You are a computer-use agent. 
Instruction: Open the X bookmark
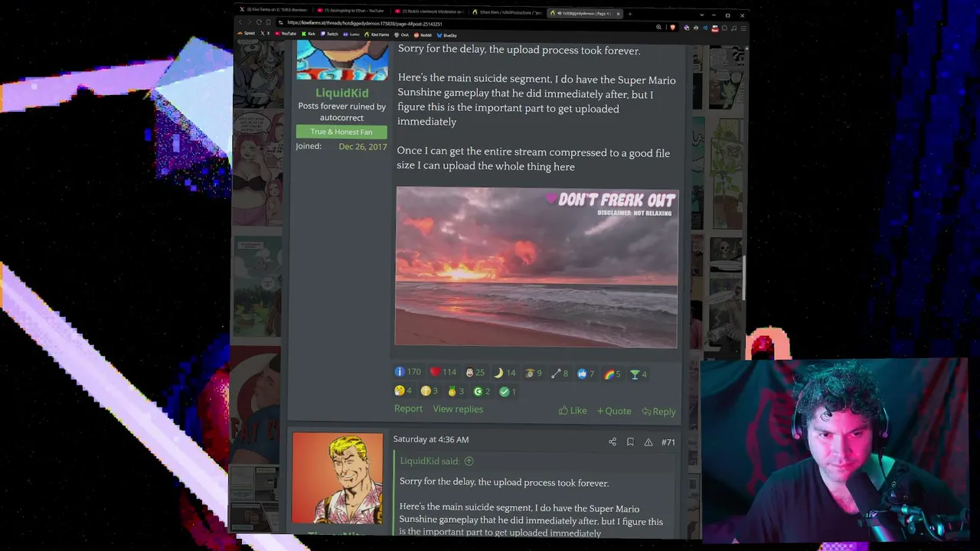266,34
